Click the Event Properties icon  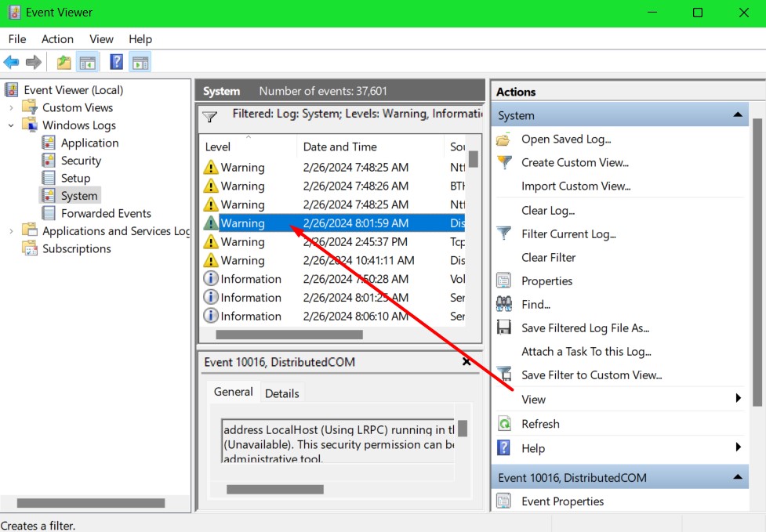click(503, 501)
